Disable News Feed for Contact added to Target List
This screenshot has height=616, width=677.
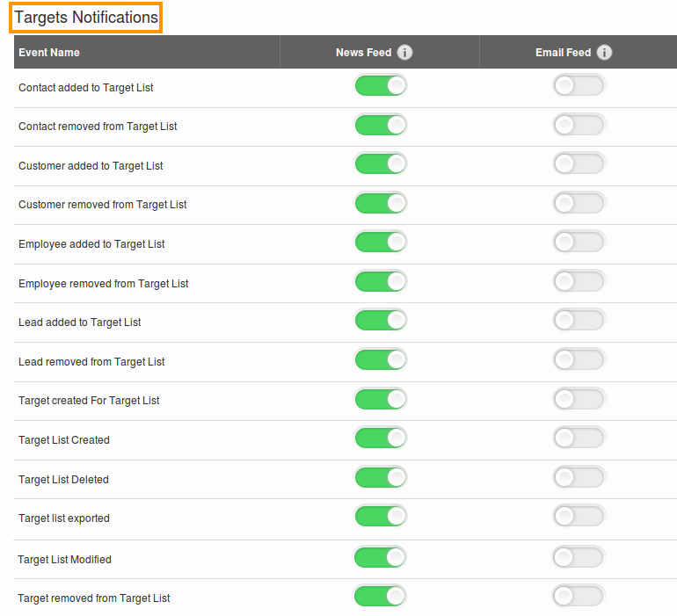381,86
